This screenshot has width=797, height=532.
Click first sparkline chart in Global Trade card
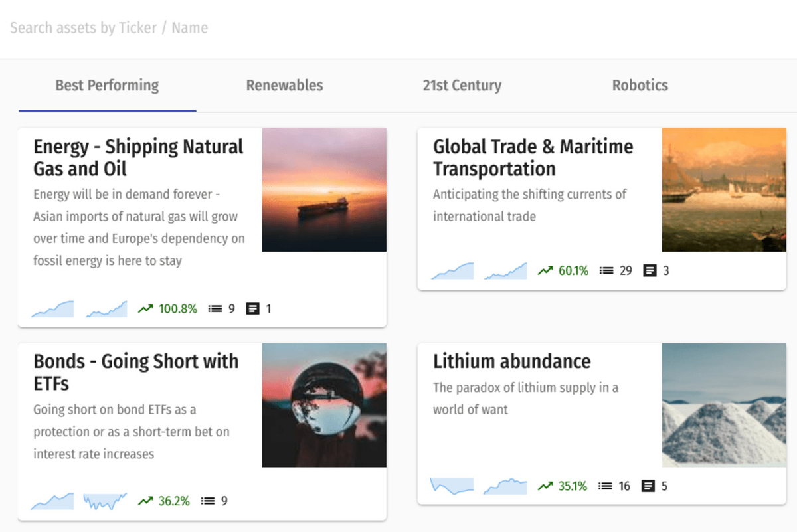(x=452, y=271)
